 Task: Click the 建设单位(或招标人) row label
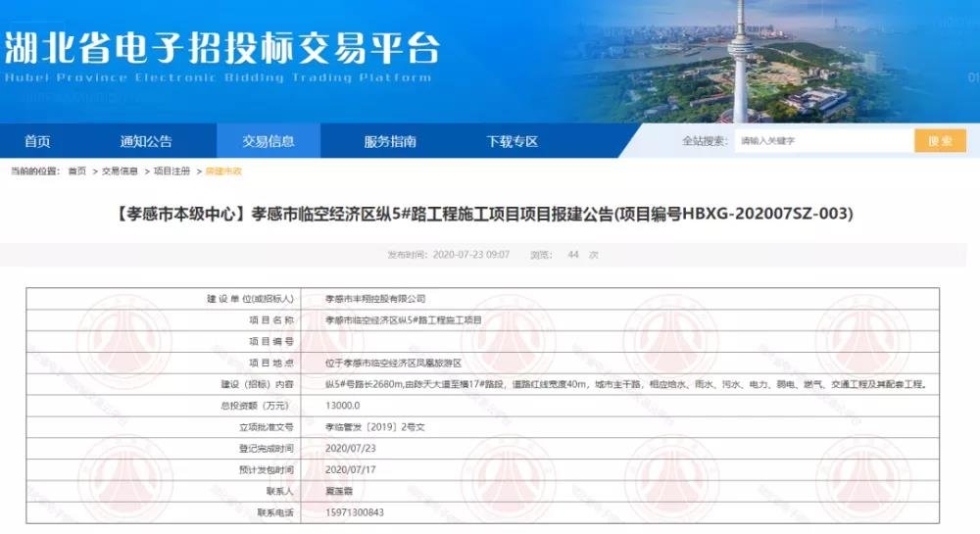pyautogui.click(x=250, y=299)
